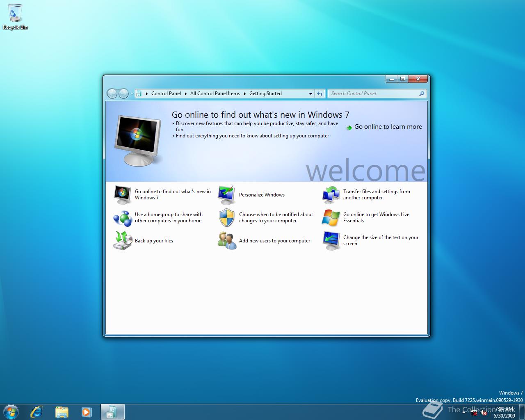Open Windows Explorer from taskbar
525x420 pixels.
click(x=62, y=412)
